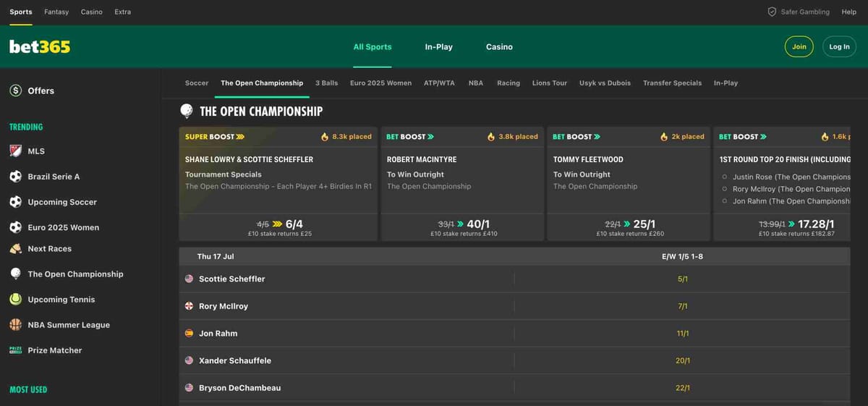Open the Safer Gambling link
Image resolution: width=868 pixels, height=406 pixels.
pos(805,12)
